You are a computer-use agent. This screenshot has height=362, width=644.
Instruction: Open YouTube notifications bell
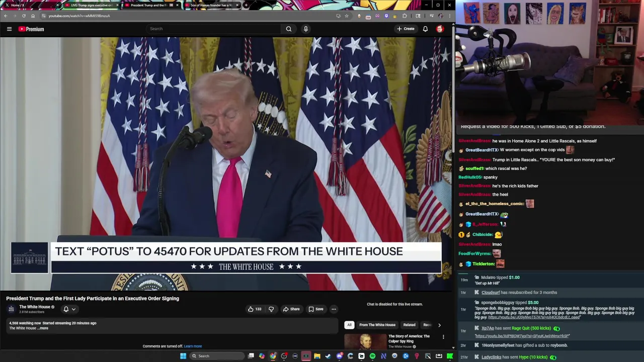coord(425,29)
